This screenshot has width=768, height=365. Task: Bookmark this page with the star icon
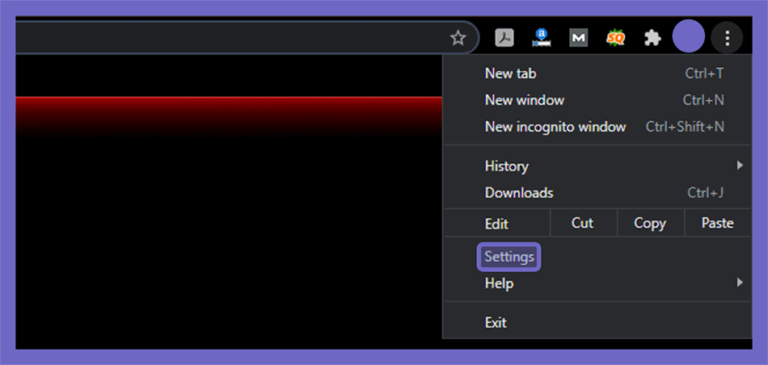click(x=458, y=38)
